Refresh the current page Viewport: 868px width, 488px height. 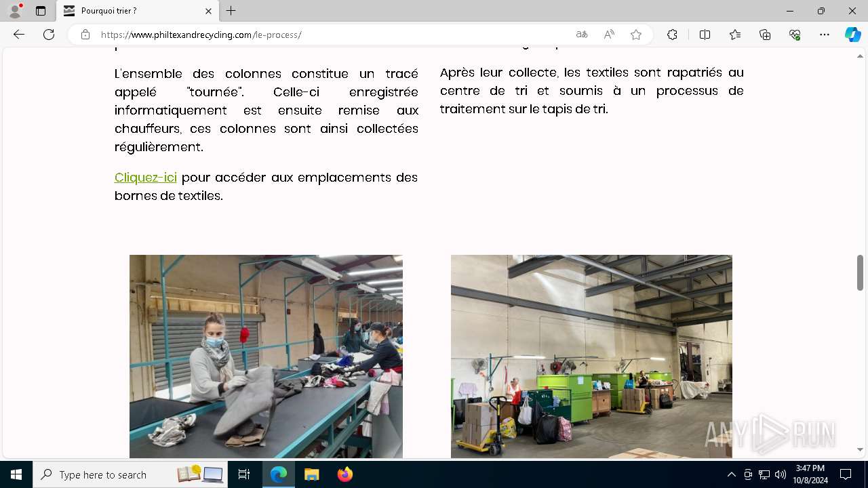[x=49, y=35]
